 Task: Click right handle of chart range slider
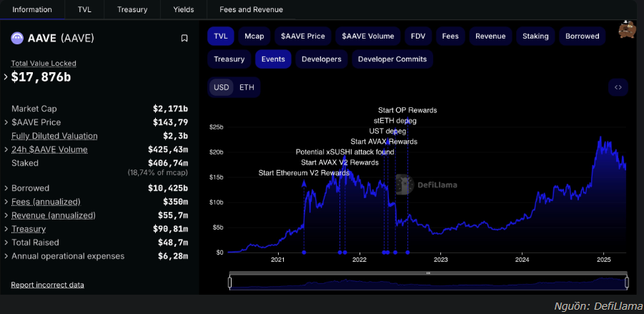627,283
